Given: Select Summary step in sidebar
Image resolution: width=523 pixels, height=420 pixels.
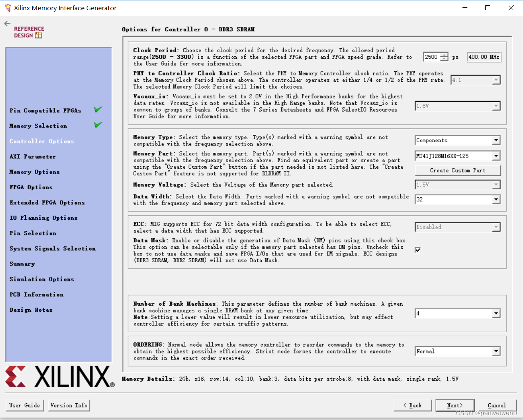Looking at the screenshot, I should coord(22,264).
